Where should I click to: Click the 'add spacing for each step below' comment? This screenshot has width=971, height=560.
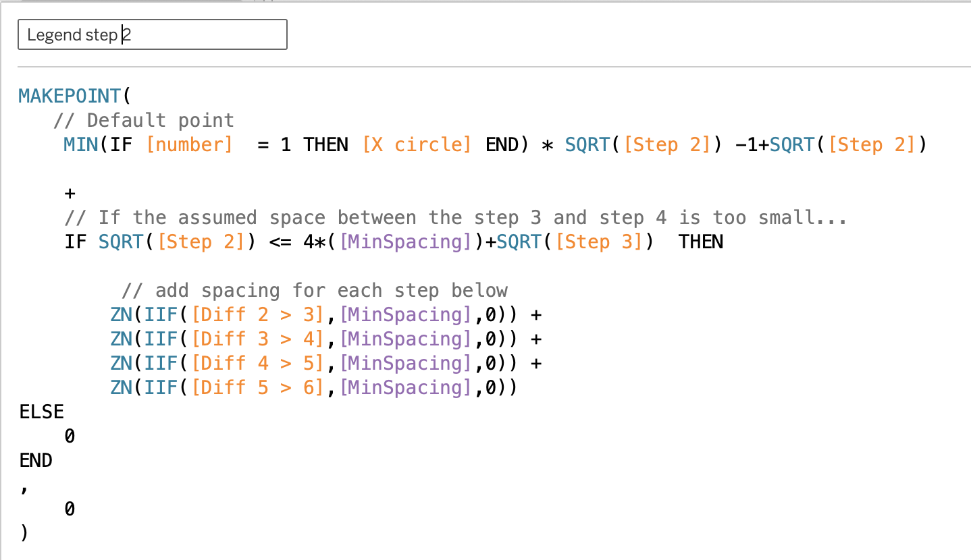315,290
